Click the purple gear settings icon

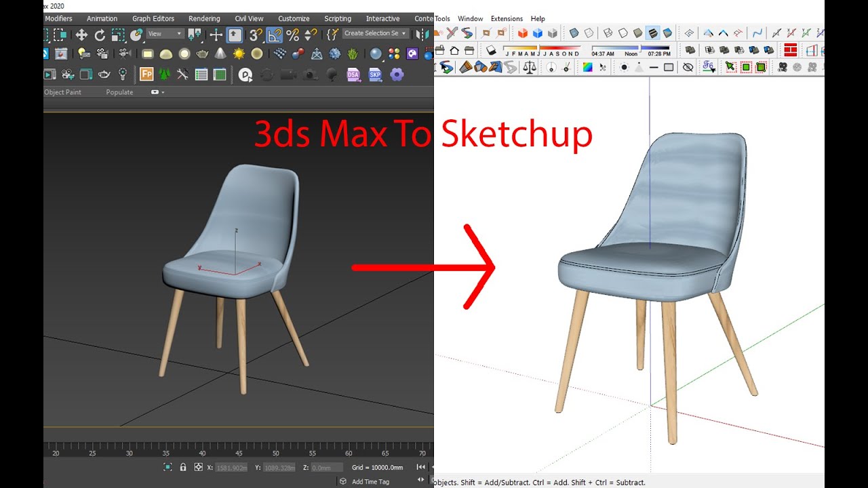coord(397,75)
